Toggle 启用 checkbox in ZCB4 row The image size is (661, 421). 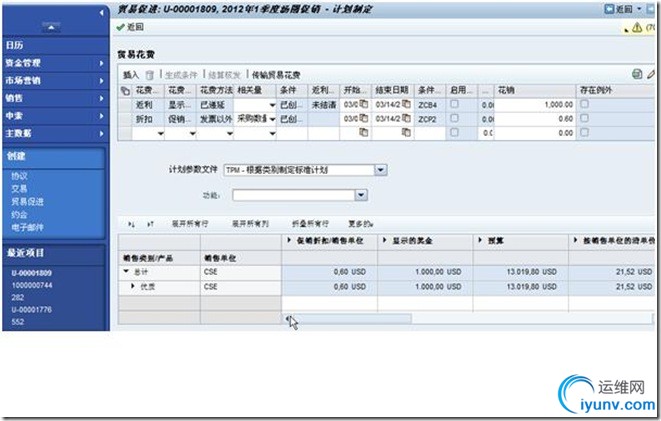(454, 104)
